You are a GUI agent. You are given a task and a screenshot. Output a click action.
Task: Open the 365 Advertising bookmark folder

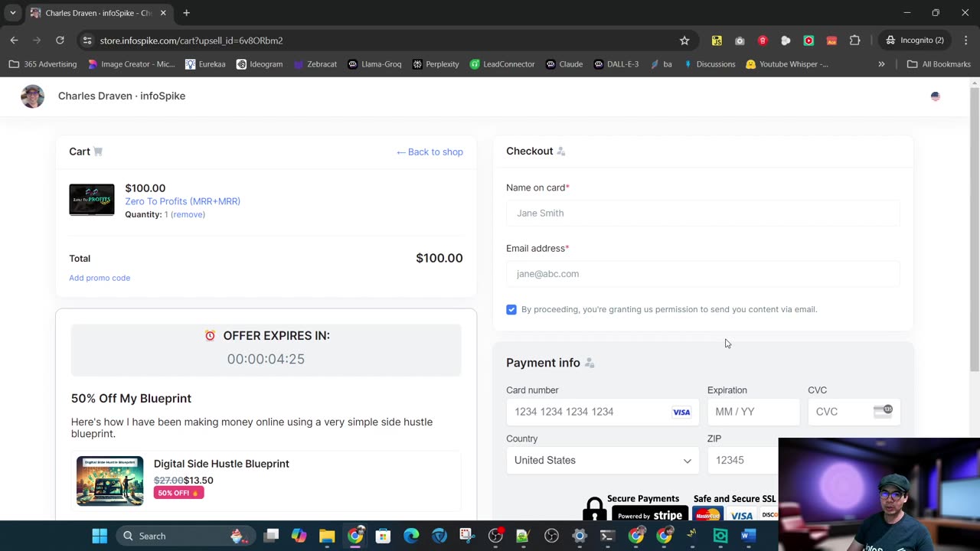tap(43, 64)
